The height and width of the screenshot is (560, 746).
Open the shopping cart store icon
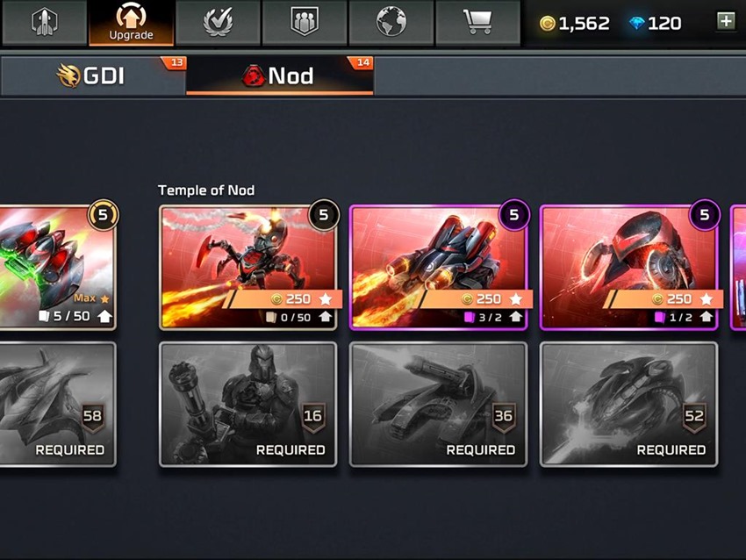477,22
